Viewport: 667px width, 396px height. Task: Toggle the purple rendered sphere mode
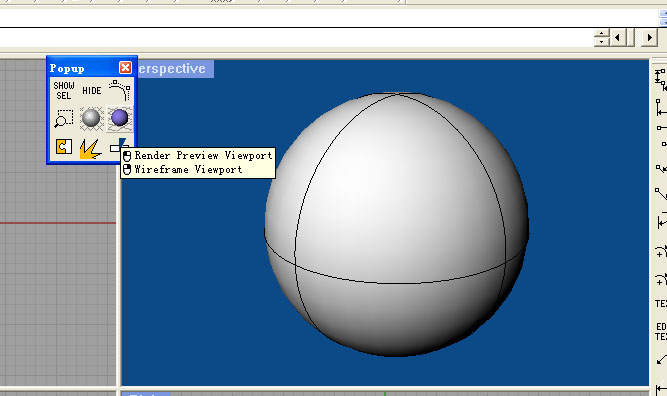(x=120, y=118)
